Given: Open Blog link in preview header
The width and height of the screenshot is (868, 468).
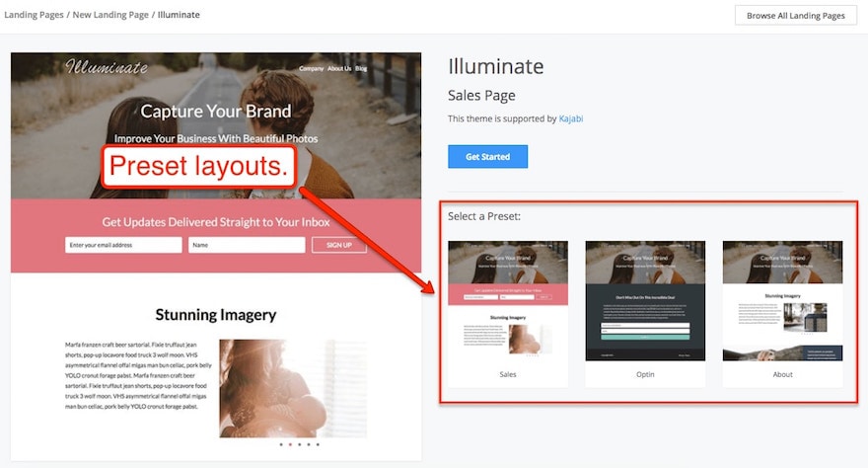Looking at the screenshot, I should coord(361,69).
